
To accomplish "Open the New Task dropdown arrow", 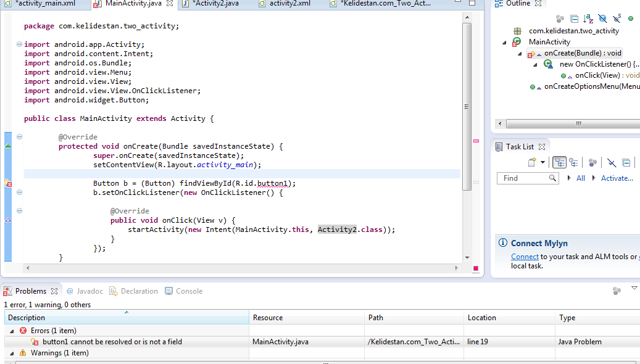I will (x=543, y=162).
